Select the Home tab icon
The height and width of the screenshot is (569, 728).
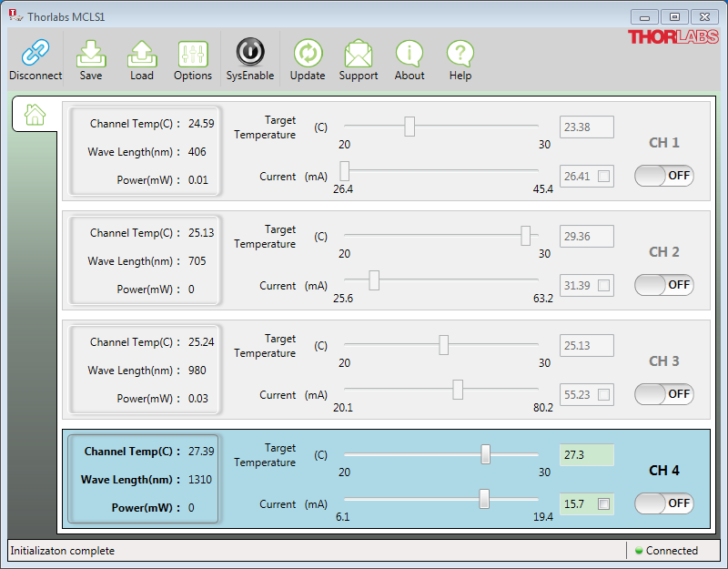pos(35,115)
